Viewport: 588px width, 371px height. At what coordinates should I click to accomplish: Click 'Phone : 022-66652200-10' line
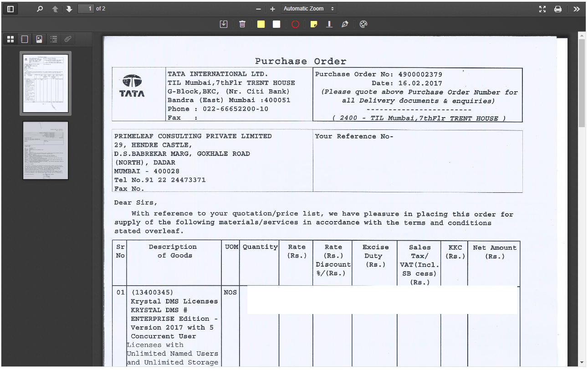218,109
